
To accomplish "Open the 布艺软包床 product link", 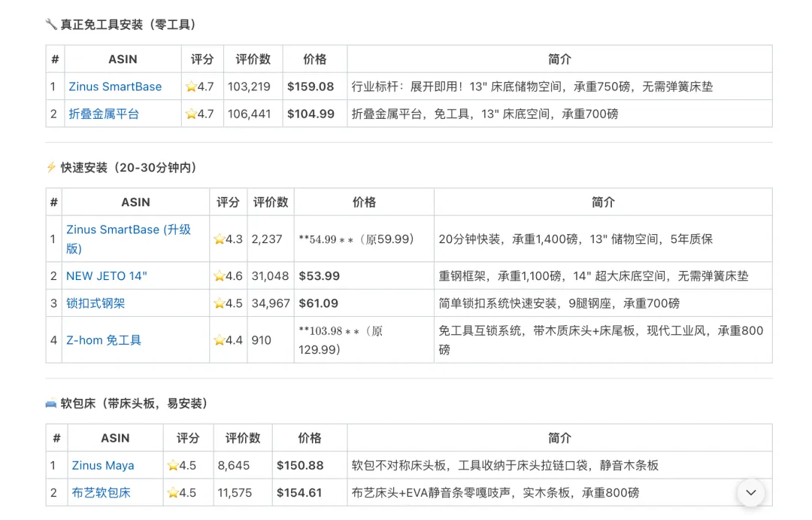I will tap(101, 492).
